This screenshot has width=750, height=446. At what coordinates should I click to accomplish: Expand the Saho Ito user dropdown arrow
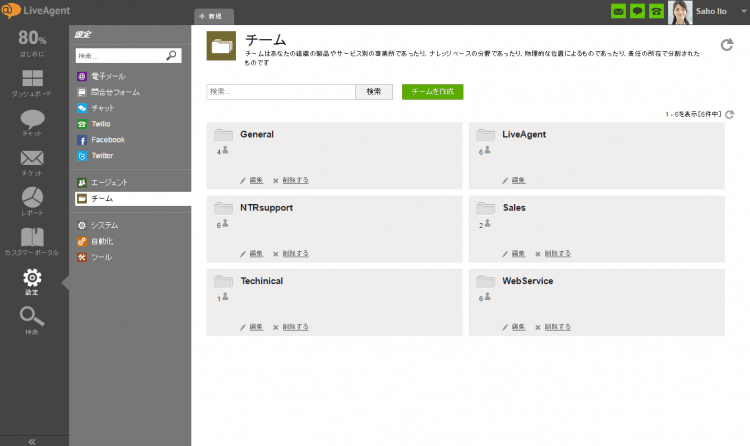pyautogui.click(x=744, y=11)
